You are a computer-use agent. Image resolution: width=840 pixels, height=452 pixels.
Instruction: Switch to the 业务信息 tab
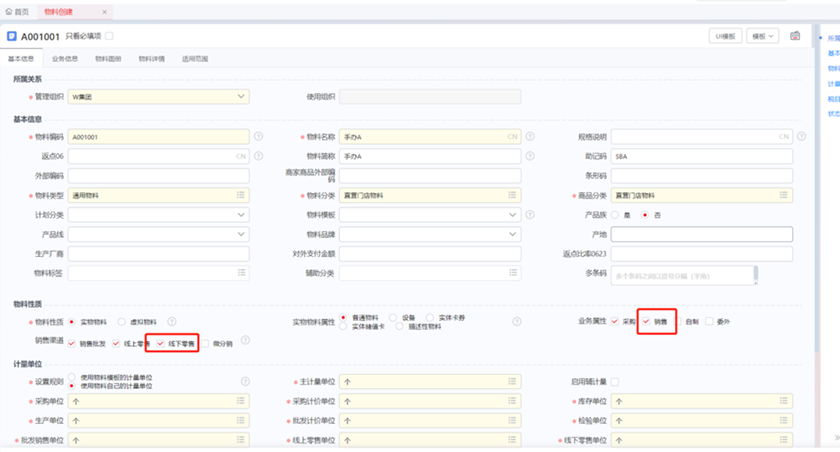tap(65, 59)
